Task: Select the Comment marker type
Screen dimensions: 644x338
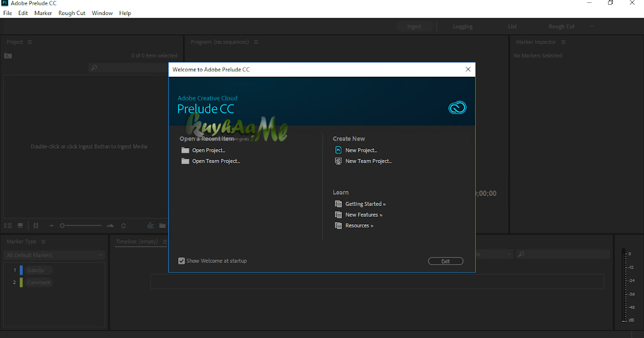Action: click(x=38, y=282)
